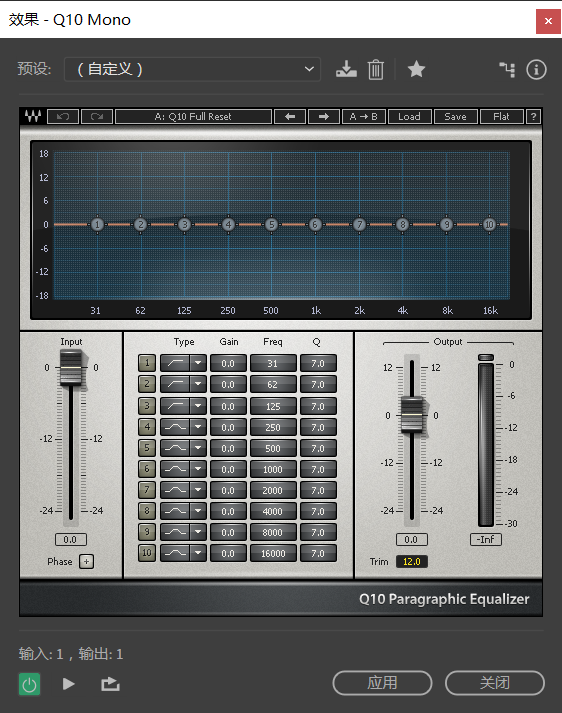Click band 6 bell filter shape icon
This screenshot has width=562, height=713.
coord(176,469)
